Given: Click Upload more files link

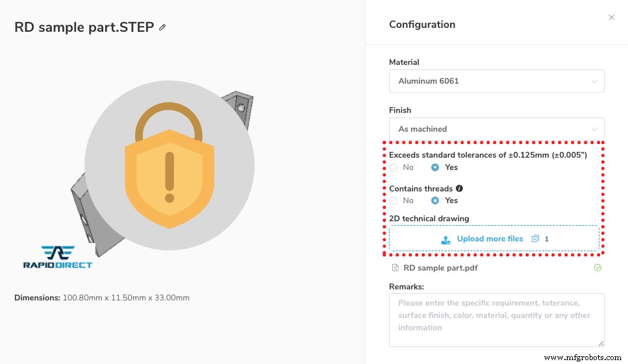Looking at the screenshot, I should tap(490, 239).
